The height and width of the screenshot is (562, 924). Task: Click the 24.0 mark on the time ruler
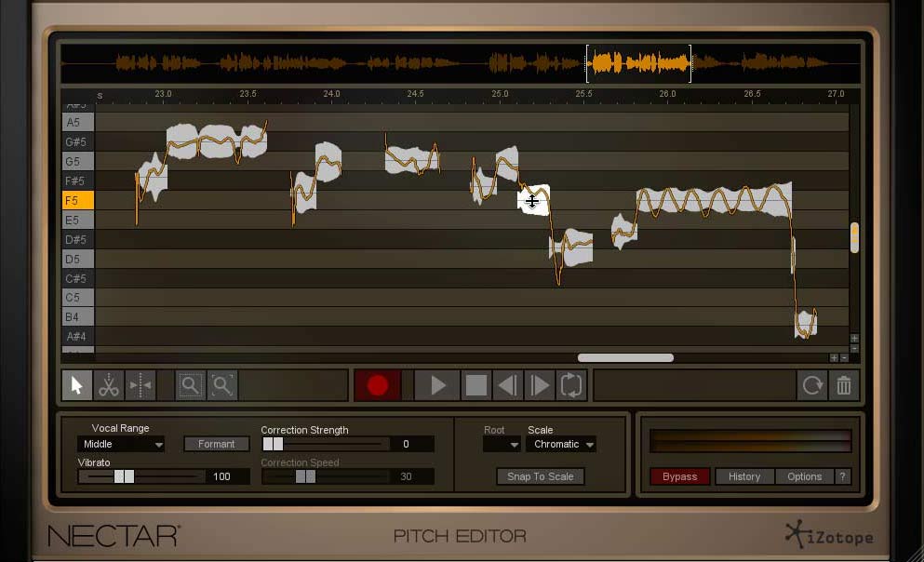point(332,94)
